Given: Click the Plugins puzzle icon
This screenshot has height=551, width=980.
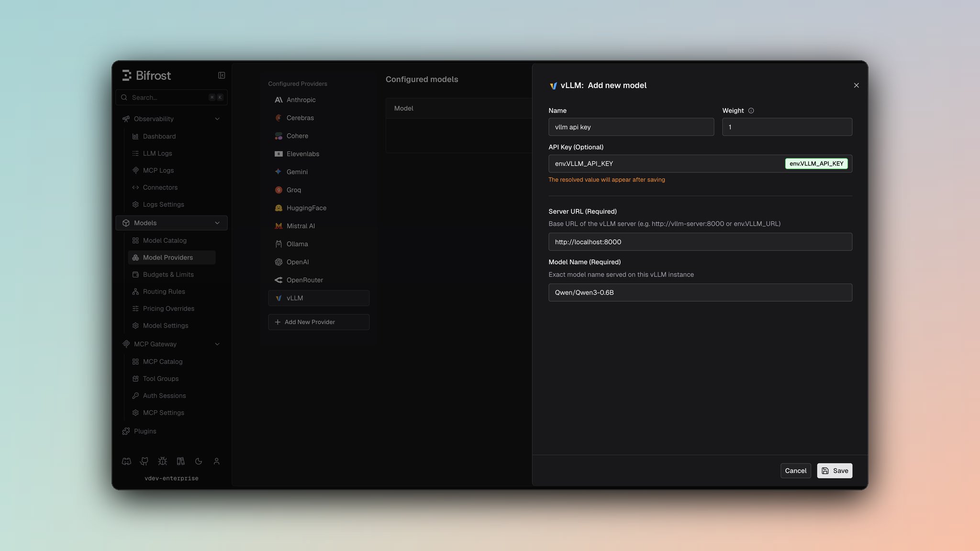Looking at the screenshot, I should 126,431.
